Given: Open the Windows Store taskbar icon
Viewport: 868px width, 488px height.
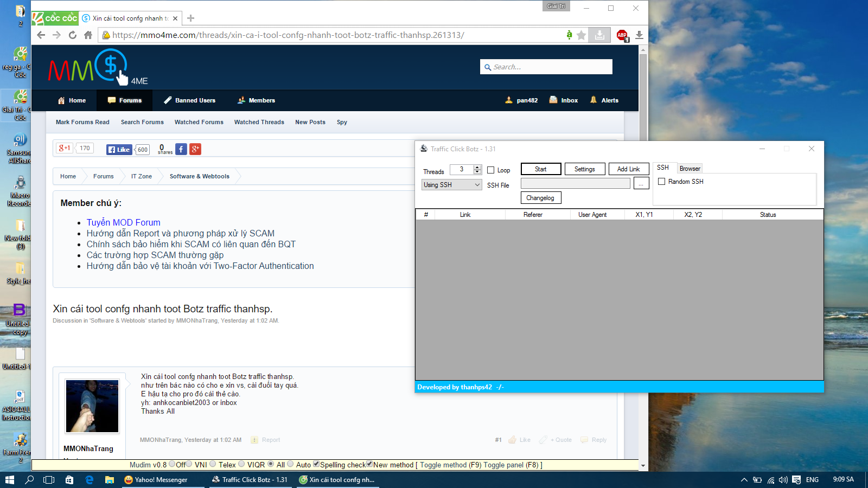Looking at the screenshot, I should tap(69, 480).
